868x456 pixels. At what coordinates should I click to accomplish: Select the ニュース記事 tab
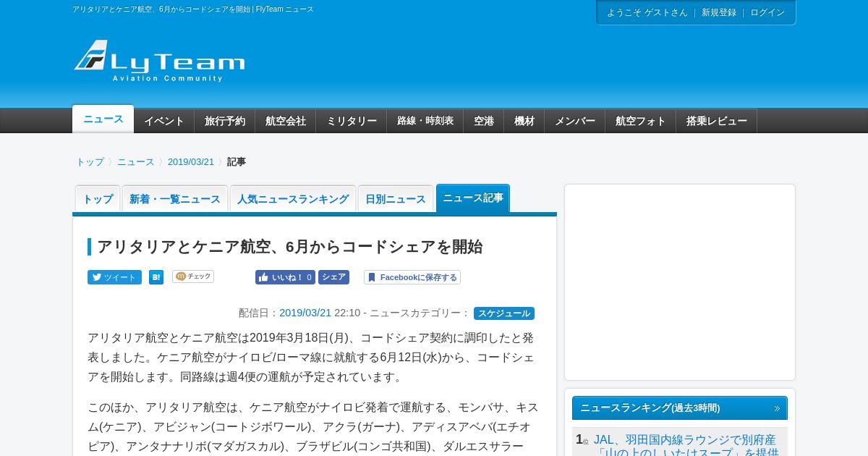tap(473, 198)
